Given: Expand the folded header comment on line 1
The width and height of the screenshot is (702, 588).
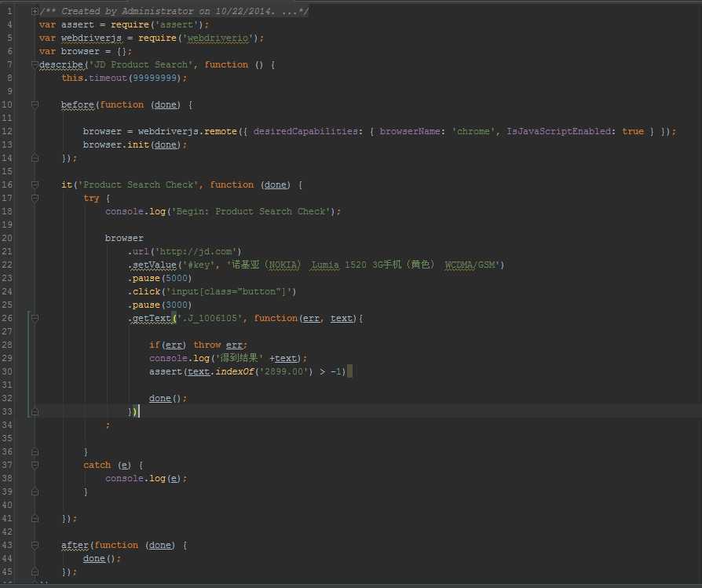Looking at the screenshot, I should click(35, 11).
